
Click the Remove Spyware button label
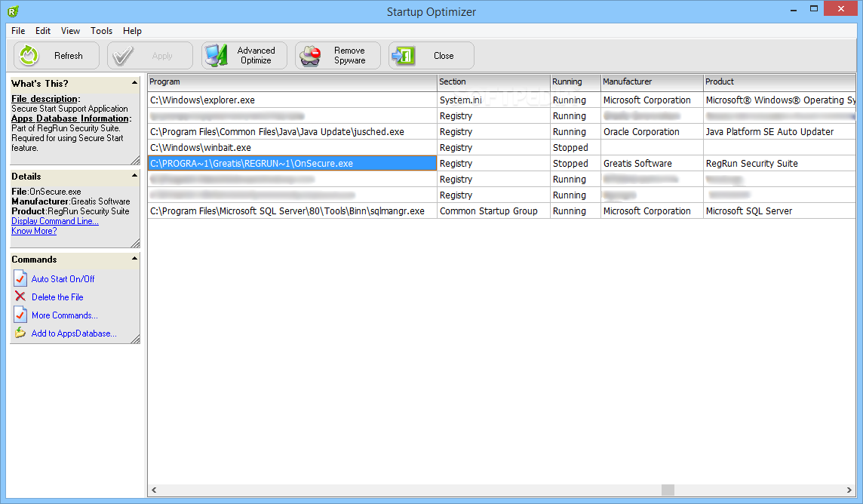pos(349,56)
